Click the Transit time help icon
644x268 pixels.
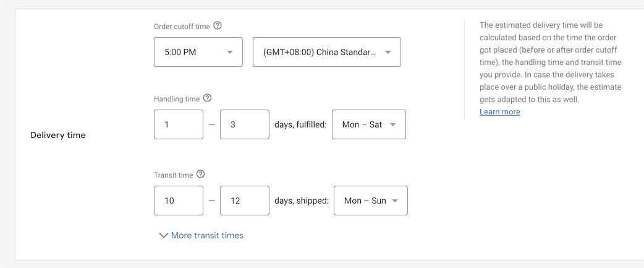(200, 175)
